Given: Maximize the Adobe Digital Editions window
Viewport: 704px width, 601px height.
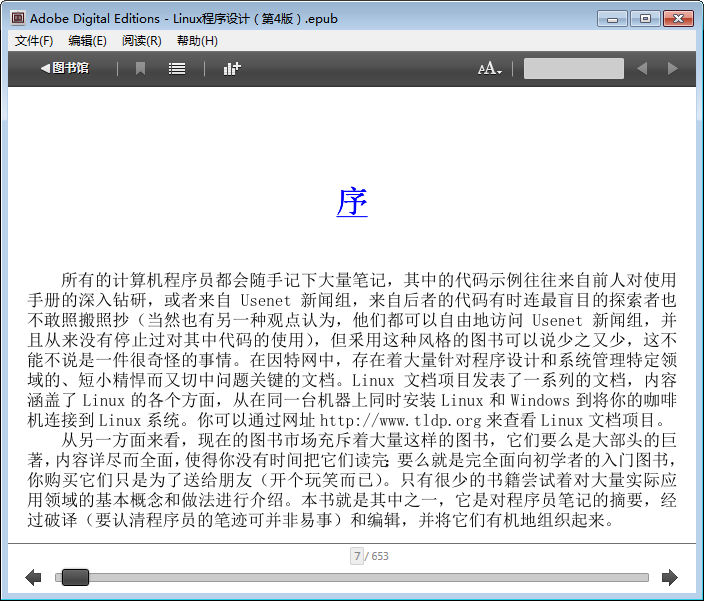Looking at the screenshot, I should pos(645,19).
